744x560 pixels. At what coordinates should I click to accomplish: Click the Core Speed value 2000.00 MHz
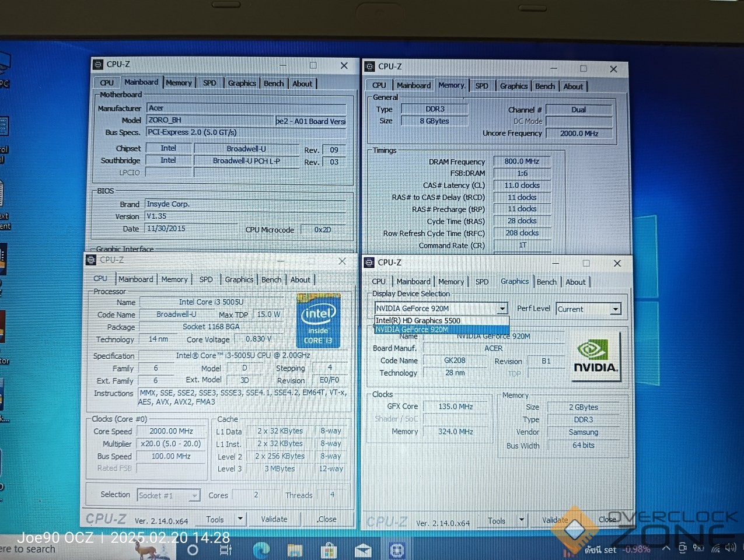coord(171,432)
